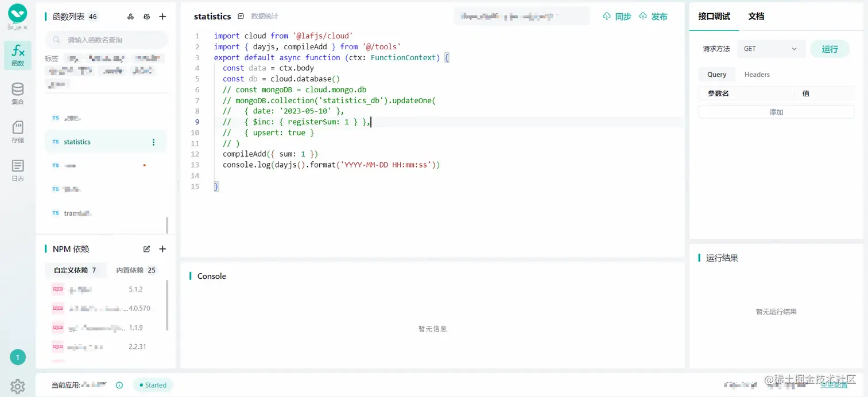868x397 pixels.
Task: Click the 函数列表 heading
Action: pyautogui.click(x=68, y=17)
